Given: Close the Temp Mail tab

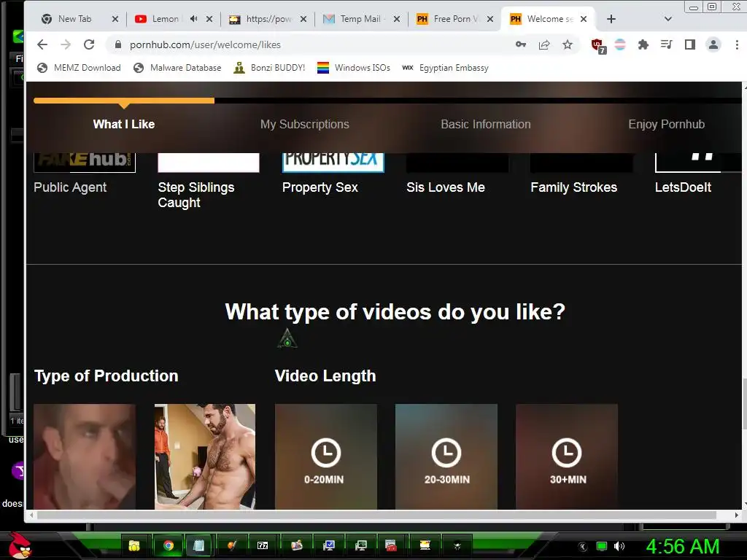Looking at the screenshot, I should point(396,19).
